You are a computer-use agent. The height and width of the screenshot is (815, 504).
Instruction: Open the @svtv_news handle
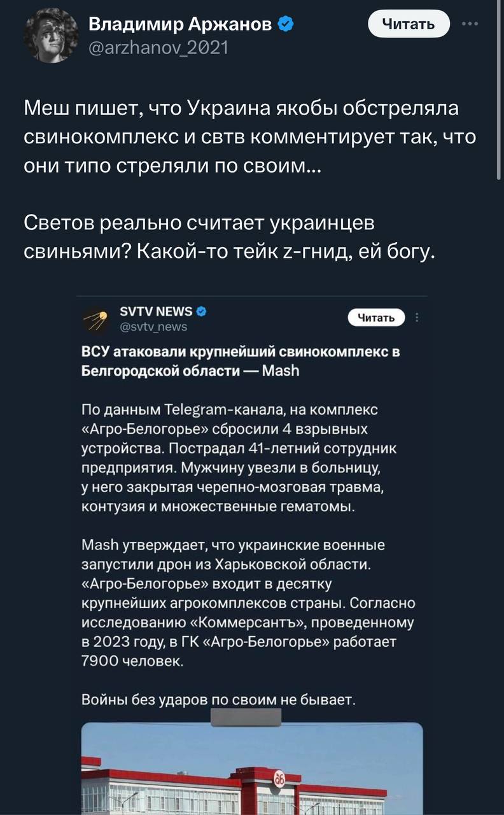point(153,327)
